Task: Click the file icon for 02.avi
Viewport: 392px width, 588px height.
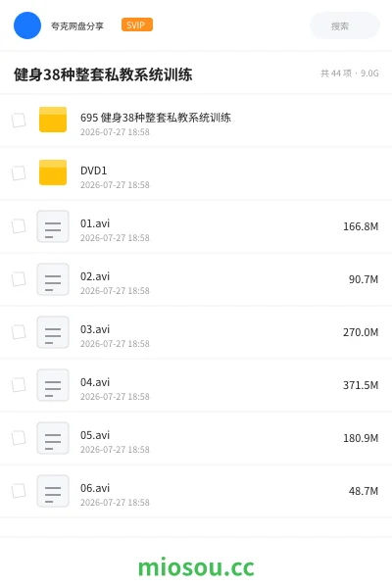Action: tap(53, 279)
